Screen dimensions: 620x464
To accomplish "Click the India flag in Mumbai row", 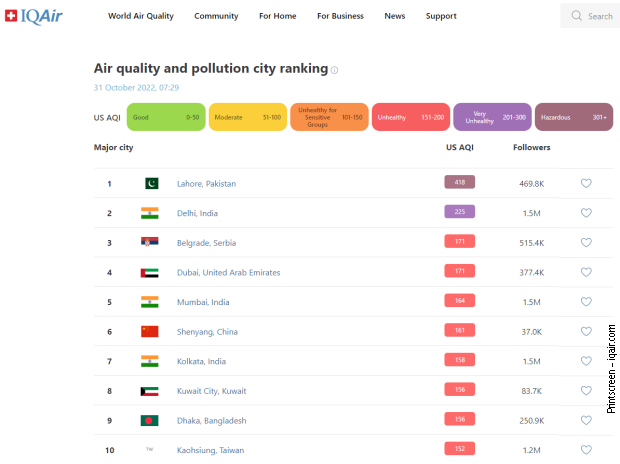I will click(x=149, y=302).
